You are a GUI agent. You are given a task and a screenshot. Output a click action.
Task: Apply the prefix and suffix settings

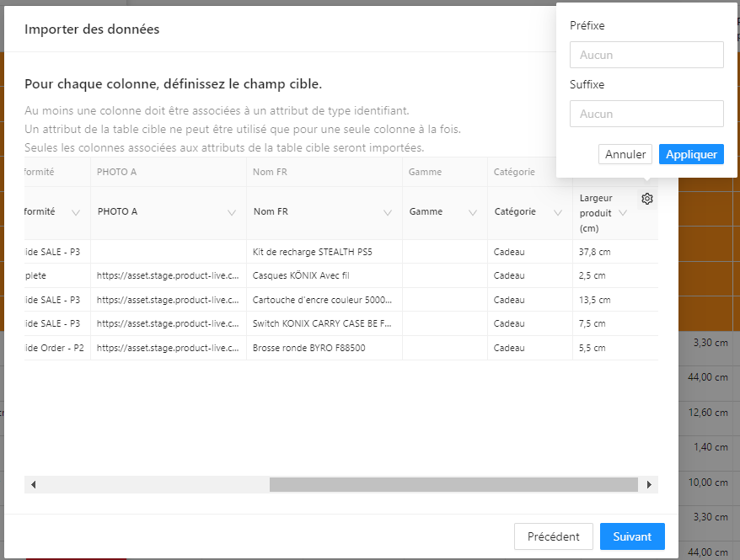point(691,154)
